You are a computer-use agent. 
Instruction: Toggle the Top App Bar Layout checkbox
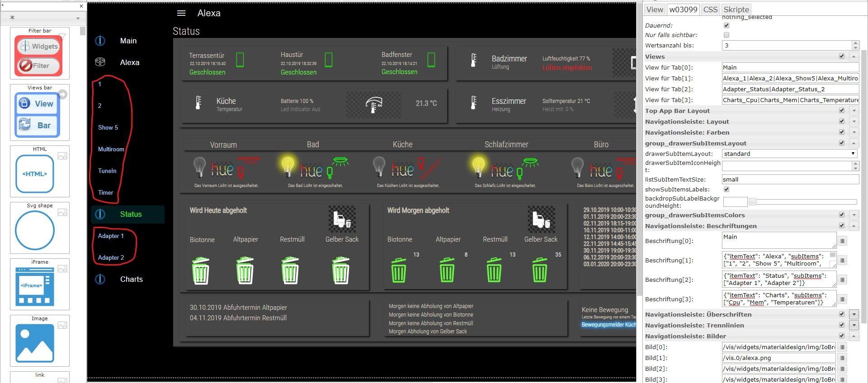click(842, 111)
